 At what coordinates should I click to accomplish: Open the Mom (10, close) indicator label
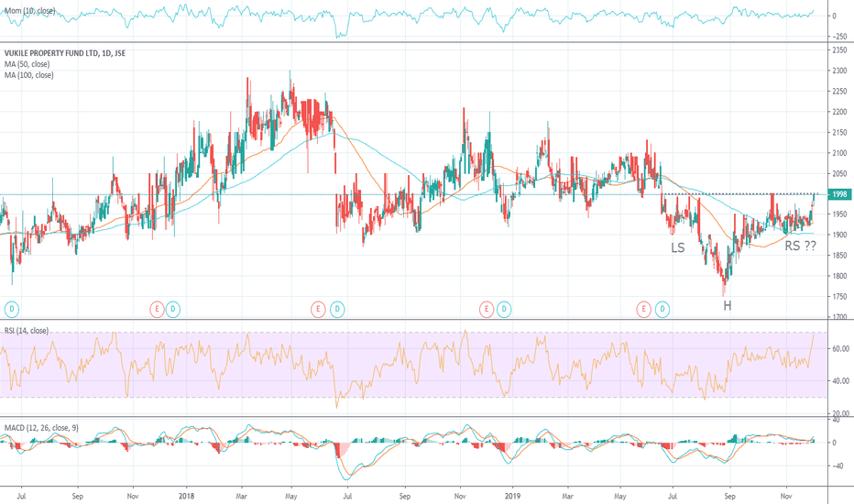tap(29, 11)
